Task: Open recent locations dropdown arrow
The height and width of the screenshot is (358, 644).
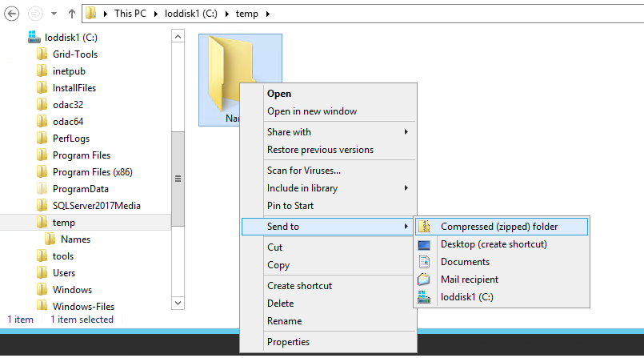Action: tap(54, 14)
